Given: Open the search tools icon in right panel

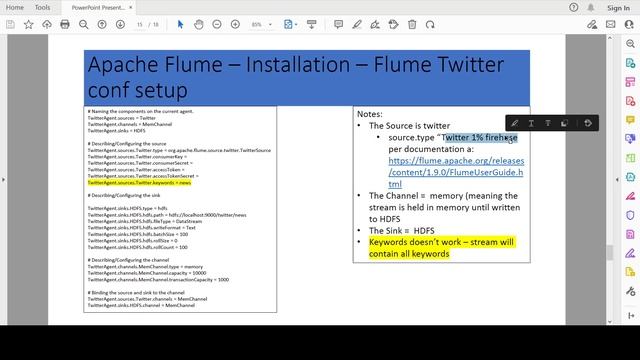Looking at the screenshot, I should click(x=630, y=44).
